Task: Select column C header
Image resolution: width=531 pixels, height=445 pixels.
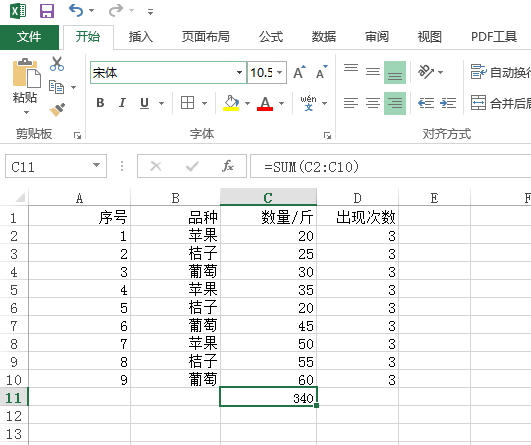Action: (268, 197)
